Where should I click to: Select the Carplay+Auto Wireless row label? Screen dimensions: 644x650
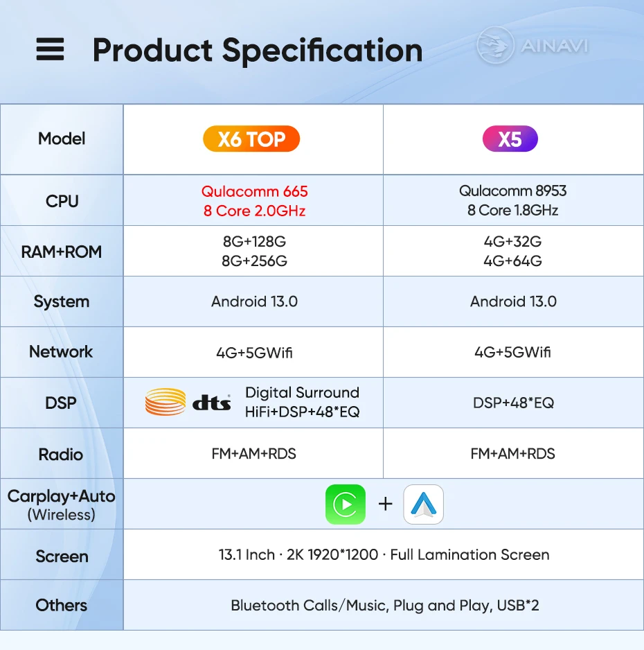click(x=62, y=504)
